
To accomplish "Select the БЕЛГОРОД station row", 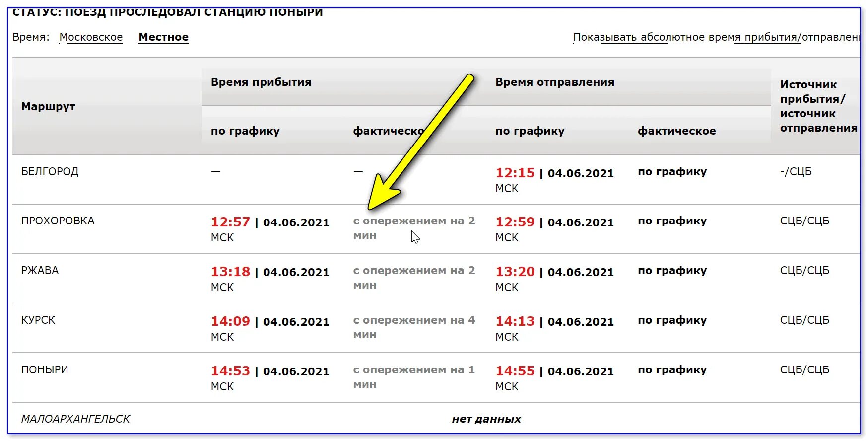I will click(436, 179).
